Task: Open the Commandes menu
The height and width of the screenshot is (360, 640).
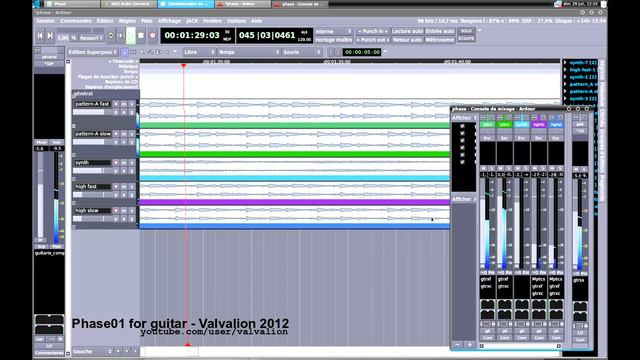Action: [x=76, y=21]
